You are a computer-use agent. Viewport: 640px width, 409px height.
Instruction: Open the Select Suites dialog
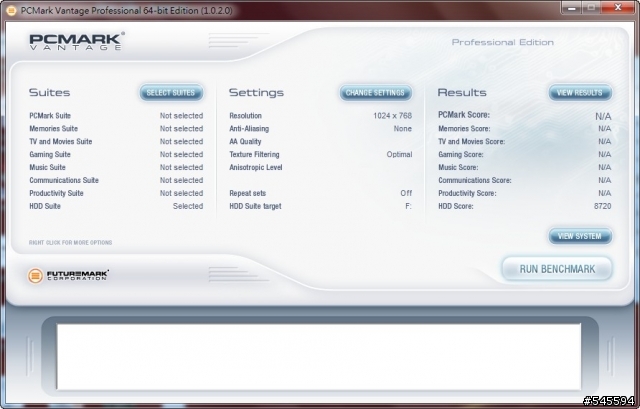[x=171, y=93]
